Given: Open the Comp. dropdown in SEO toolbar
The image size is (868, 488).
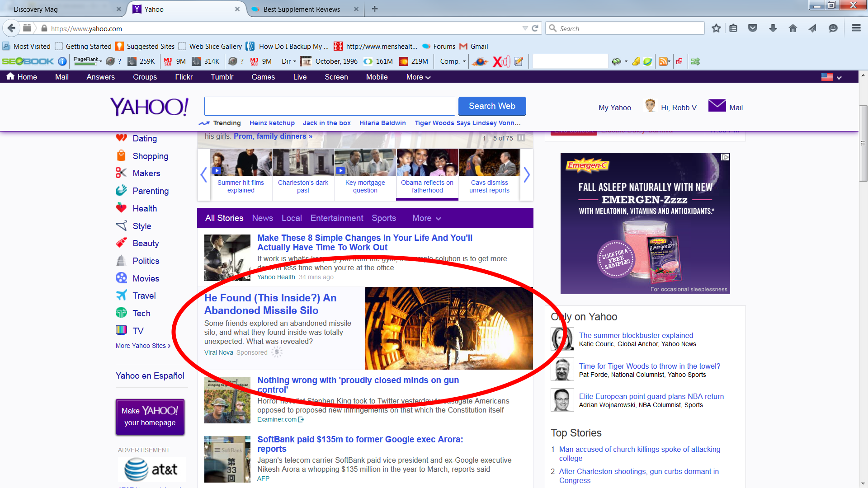Looking at the screenshot, I should click(x=453, y=61).
